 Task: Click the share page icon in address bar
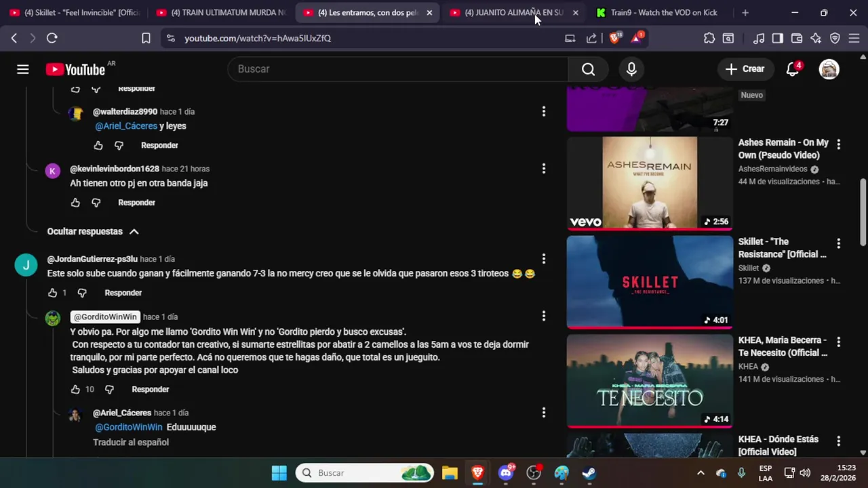pyautogui.click(x=591, y=38)
